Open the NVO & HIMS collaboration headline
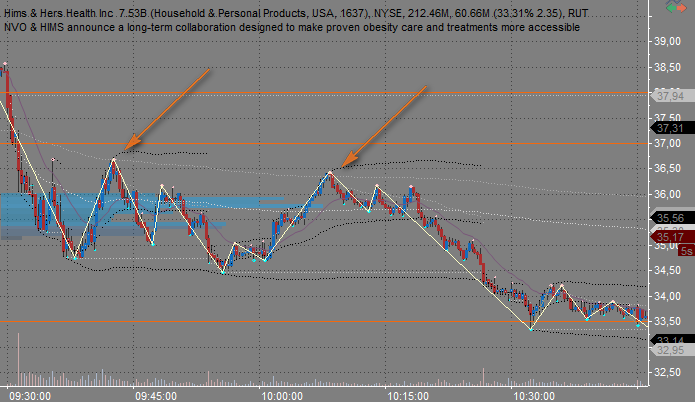695x402 pixels. [x=290, y=27]
